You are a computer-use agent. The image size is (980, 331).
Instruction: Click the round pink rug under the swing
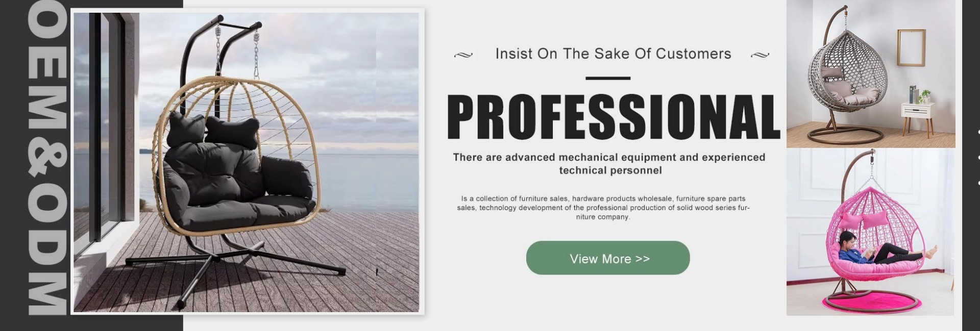pyautogui.click(x=872, y=302)
